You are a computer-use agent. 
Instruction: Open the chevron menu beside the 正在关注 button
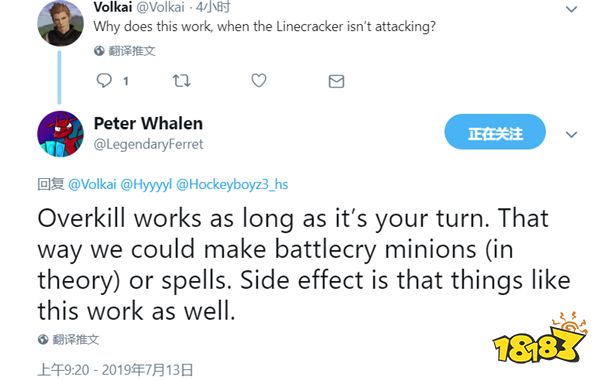571,134
